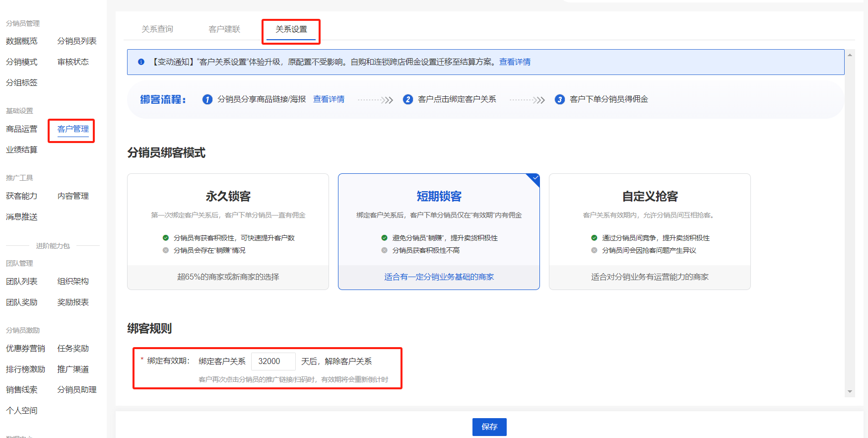Open 获客能力 tool

22,196
